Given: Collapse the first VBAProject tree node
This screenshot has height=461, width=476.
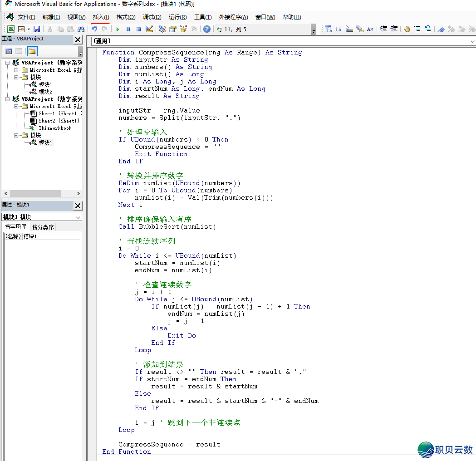Looking at the screenshot, I should (x=8, y=63).
